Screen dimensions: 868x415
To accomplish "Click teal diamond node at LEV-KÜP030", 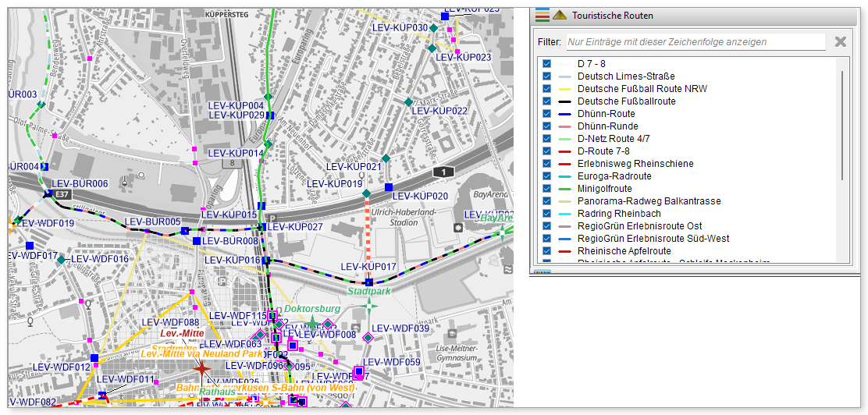I will coord(433,27).
